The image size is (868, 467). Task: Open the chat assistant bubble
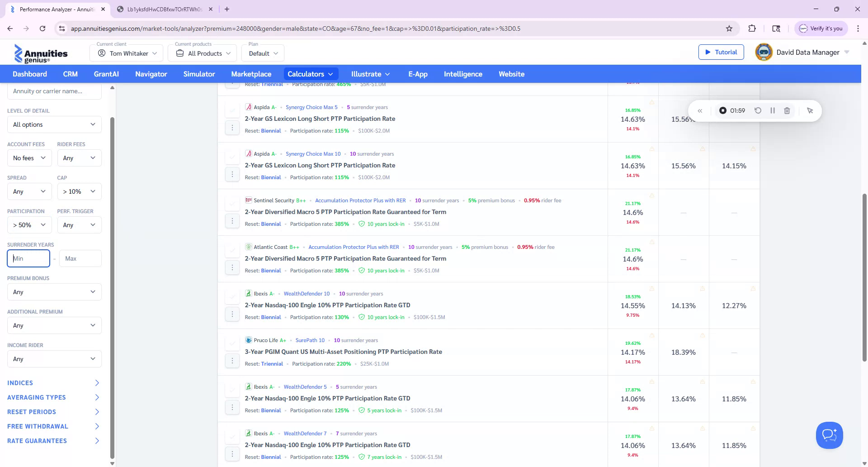(829, 435)
